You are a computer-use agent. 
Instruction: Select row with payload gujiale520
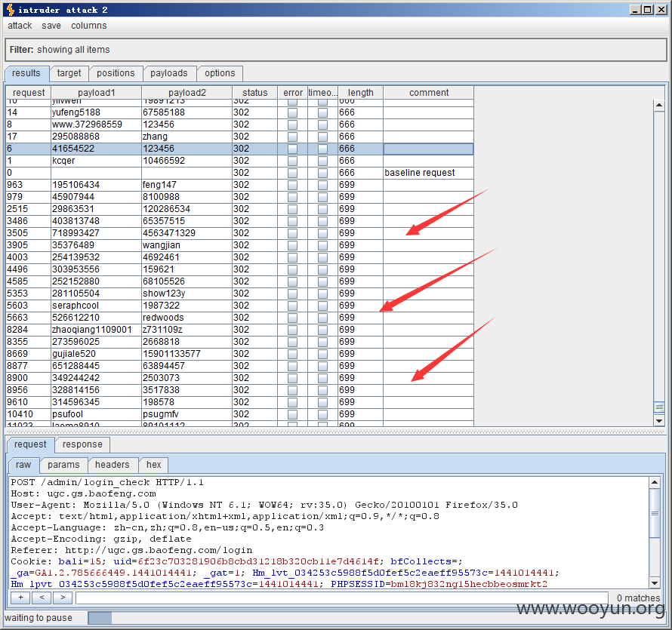[239, 354]
